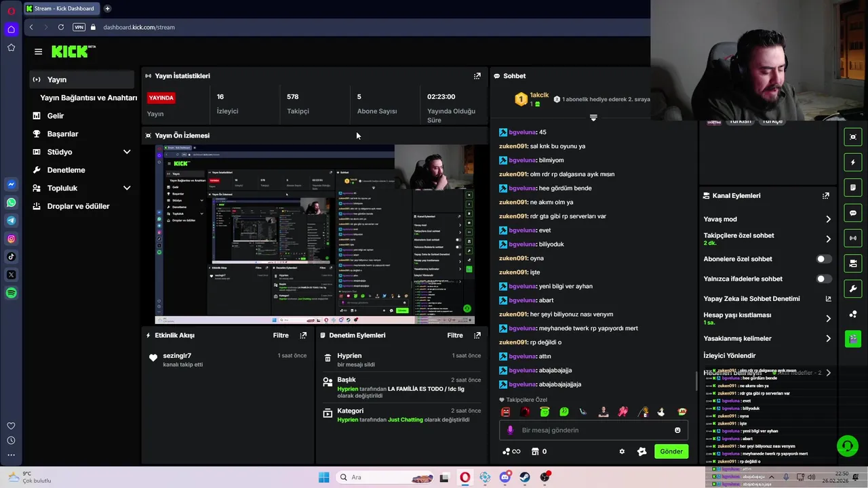Click the Yayın Ön İzlemesi video preview

tap(315, 235)
